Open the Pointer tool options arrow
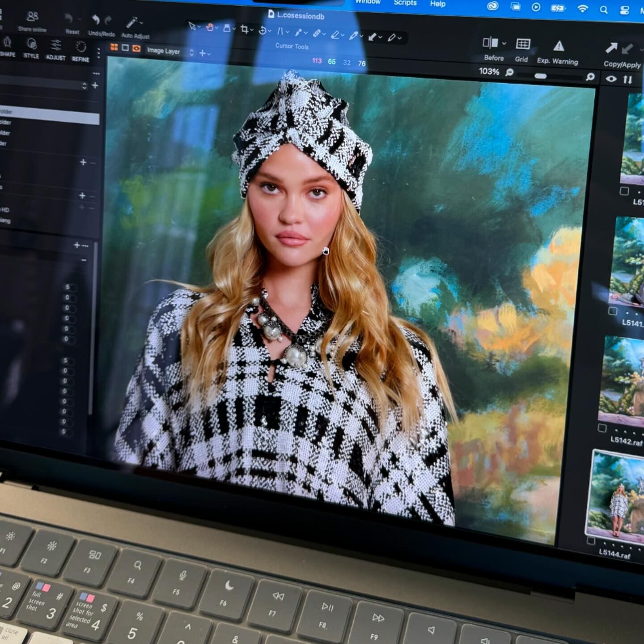 [x=199, y=26]
